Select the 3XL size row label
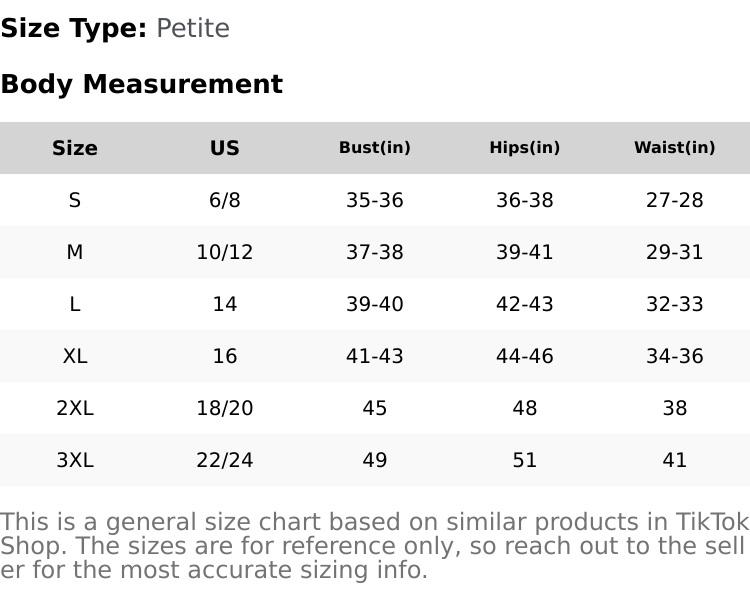This screenshot has height=606, width=750. pos(75,460)
